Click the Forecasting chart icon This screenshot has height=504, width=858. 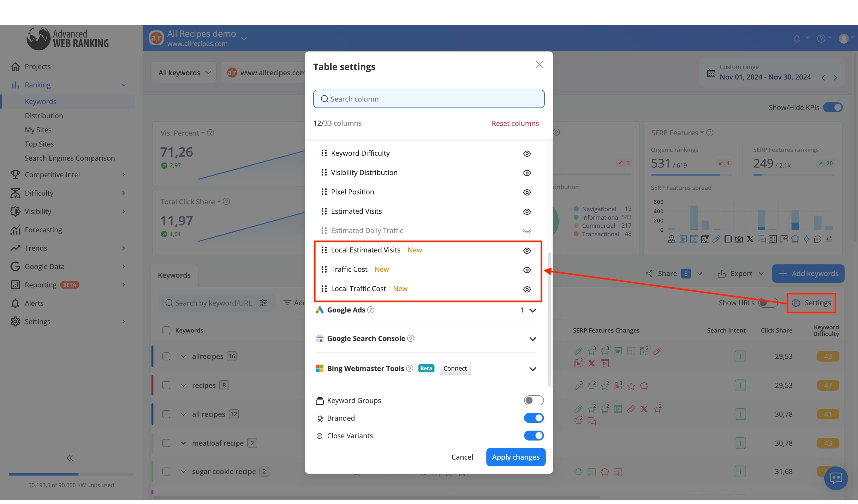point(15,230)
